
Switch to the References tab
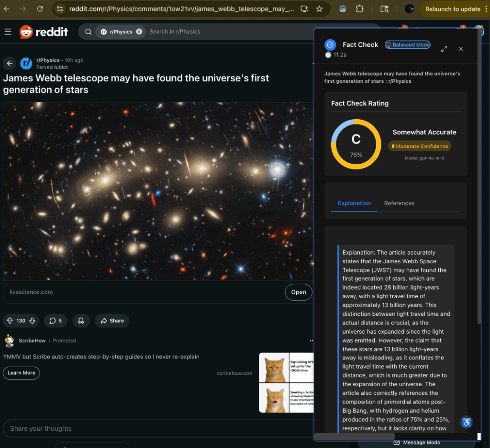click(399, 203)
